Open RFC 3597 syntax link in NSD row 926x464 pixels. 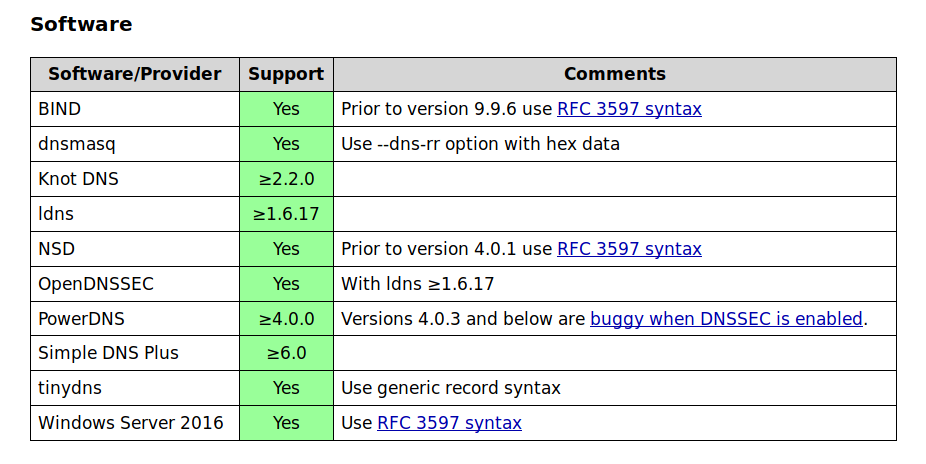[x=629, y=249]
